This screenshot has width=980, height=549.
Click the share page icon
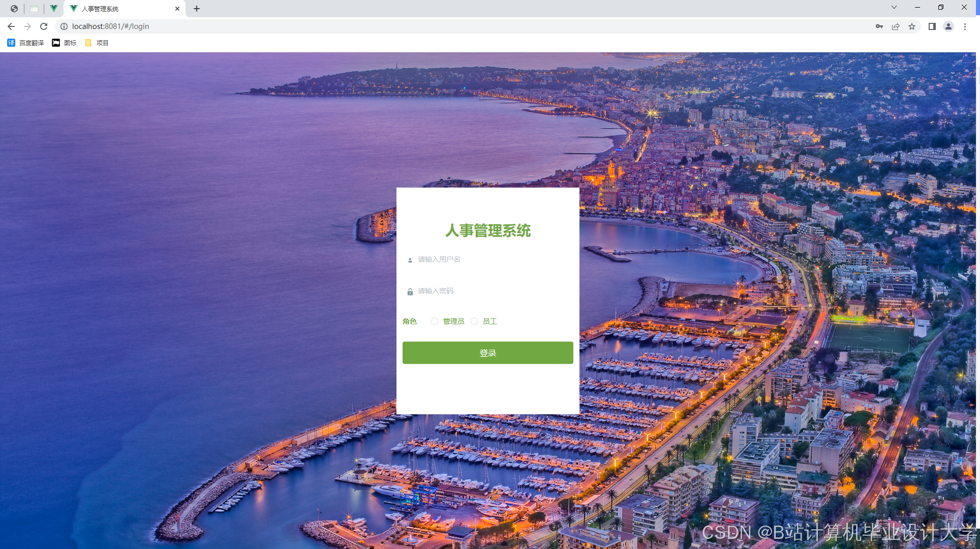point(896,26)
